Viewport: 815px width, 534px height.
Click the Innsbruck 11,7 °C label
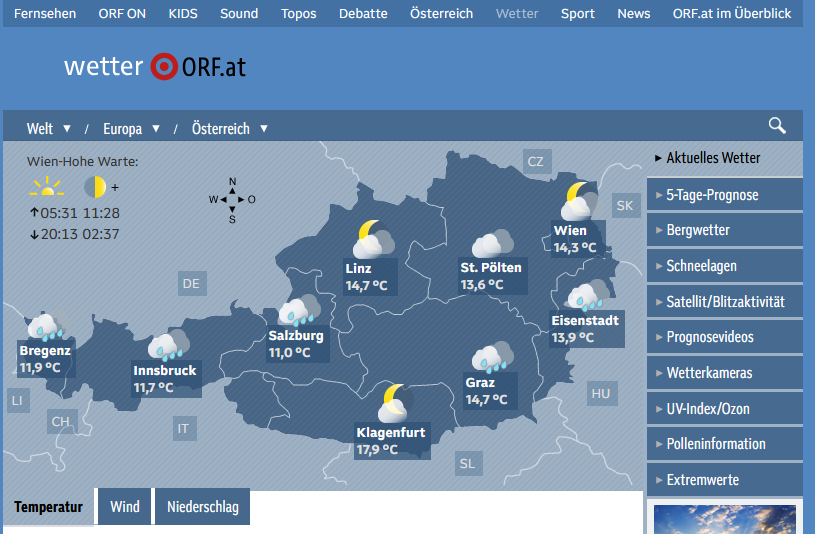[x=165, y=379]
